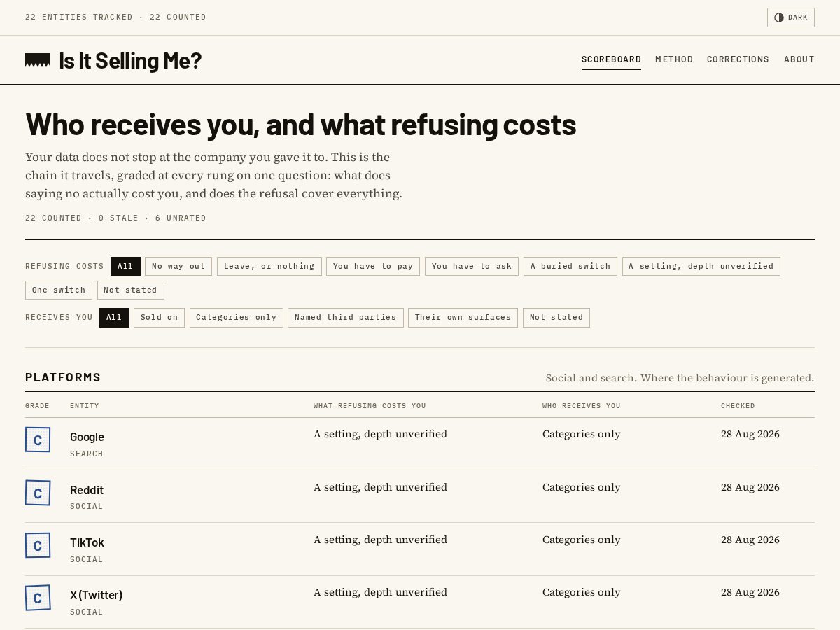
Task: Click TikTok's A setting, depth unverified cell
Action: (380, 540)
